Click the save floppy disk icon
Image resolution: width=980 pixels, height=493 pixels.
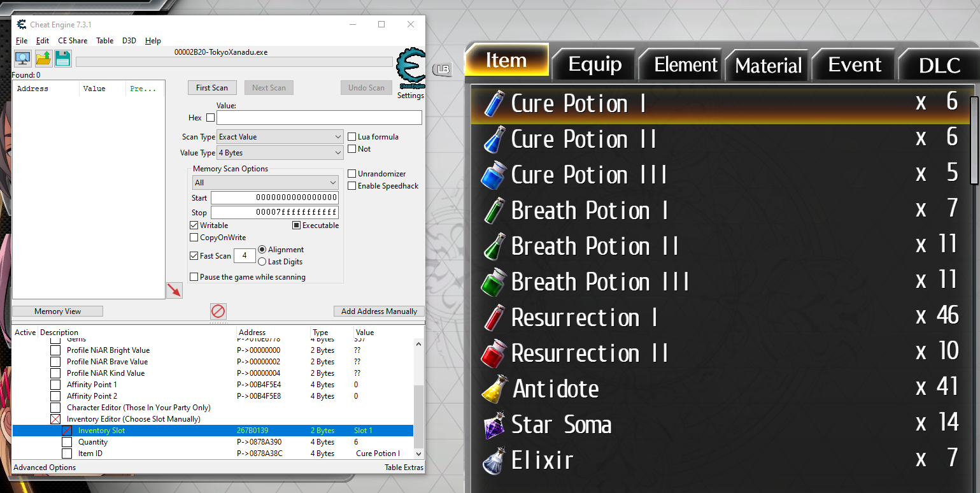pyautogui.click(x=62, y=59)
